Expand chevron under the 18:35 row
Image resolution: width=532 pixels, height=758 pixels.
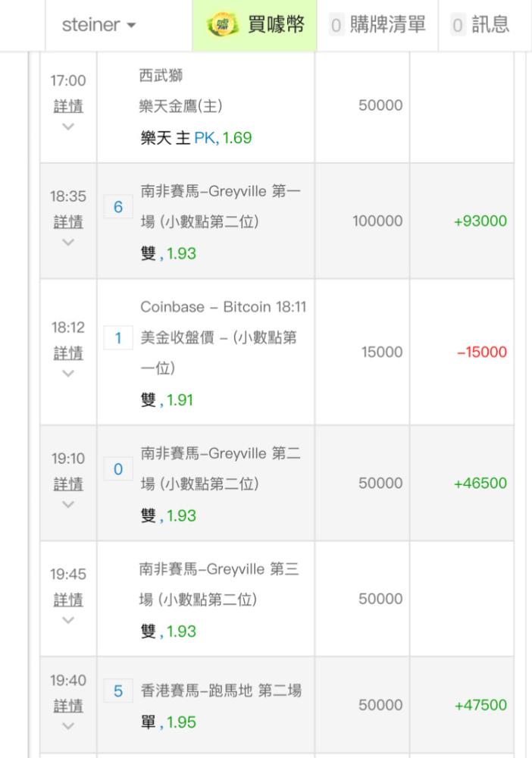68,242
